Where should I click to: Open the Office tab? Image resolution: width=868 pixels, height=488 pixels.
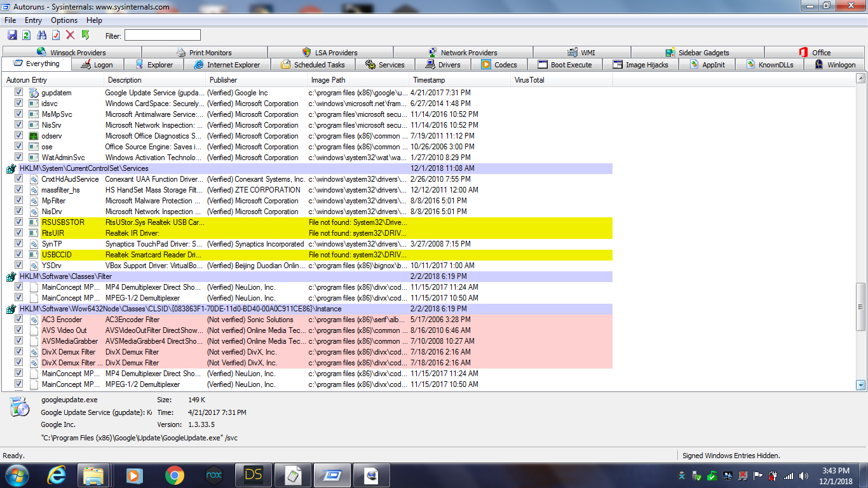point(815,53)
